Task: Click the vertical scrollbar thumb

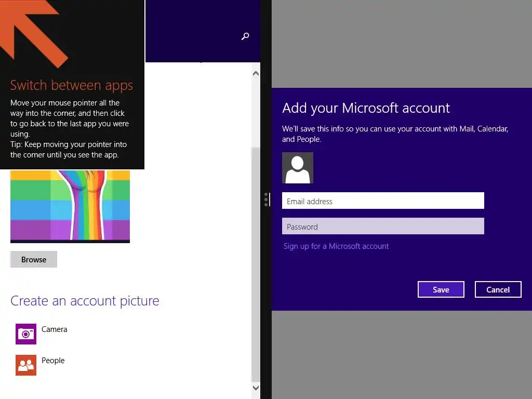Action: coord(256,264)
